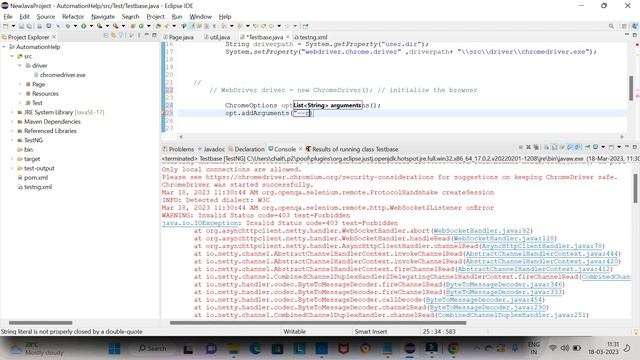Screen dimensions: 640x360
Task: Click the Debug bug icon in toolbar
Action: click(68, 26)
